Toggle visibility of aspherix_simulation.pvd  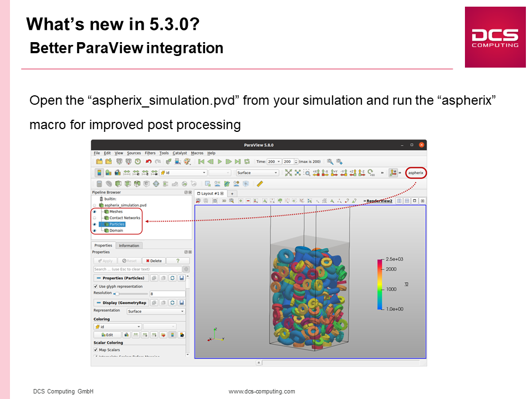click(95, 205)
